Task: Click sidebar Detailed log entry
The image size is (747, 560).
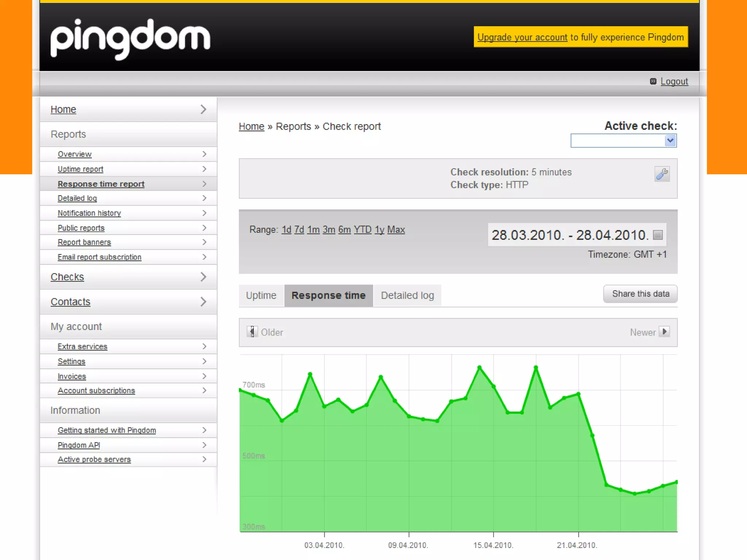Action: pos(77,198)
